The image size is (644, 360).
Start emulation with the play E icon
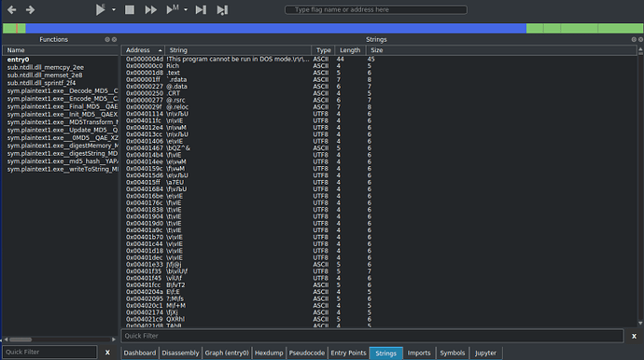(x=100, y=9)
